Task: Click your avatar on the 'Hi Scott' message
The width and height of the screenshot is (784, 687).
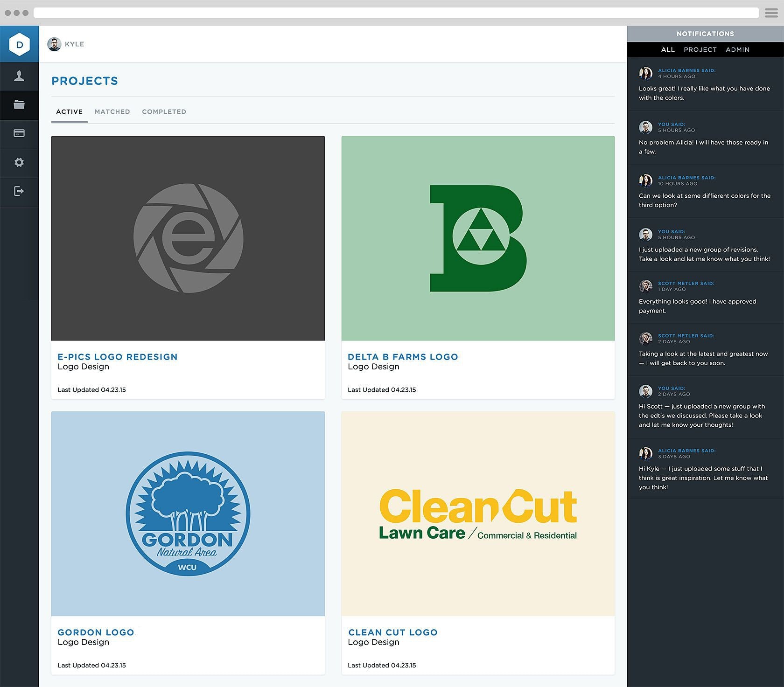Action: (646, 391)
